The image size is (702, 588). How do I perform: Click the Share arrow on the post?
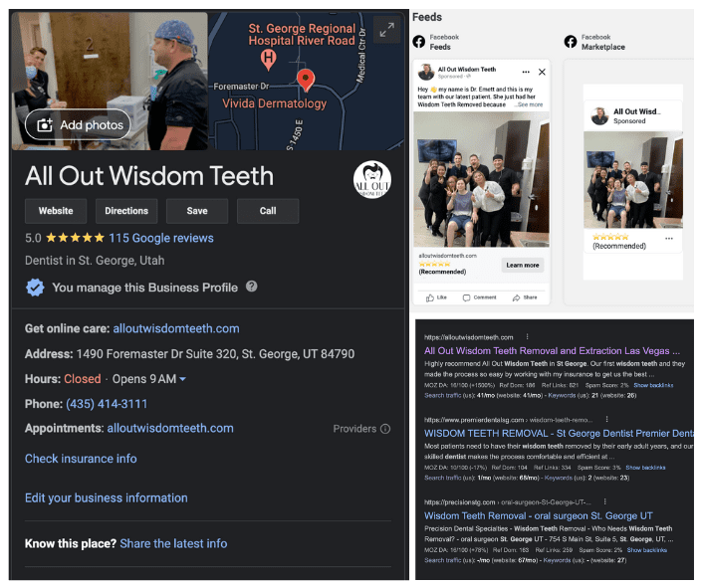pos(516,297)
